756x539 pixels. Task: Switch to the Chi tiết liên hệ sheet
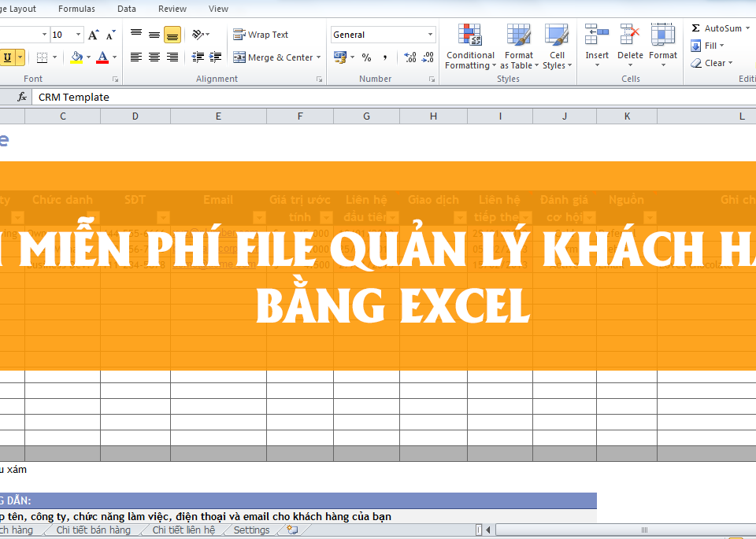point(183,530)
